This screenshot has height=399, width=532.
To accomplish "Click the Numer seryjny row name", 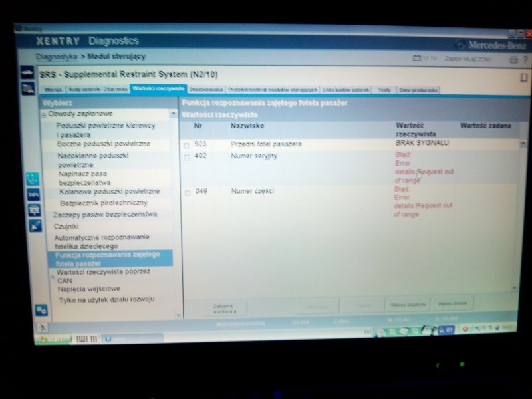I will [x=254, y=156].
